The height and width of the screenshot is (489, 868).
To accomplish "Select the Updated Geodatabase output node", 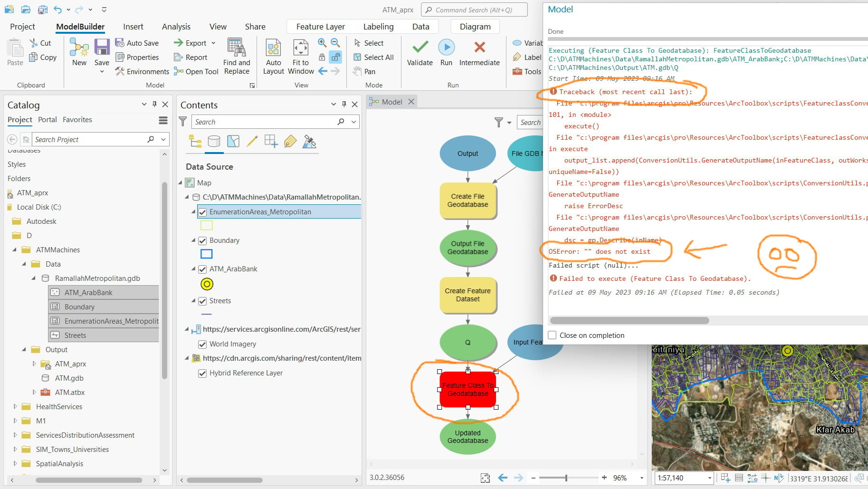I will click(468, 437).
